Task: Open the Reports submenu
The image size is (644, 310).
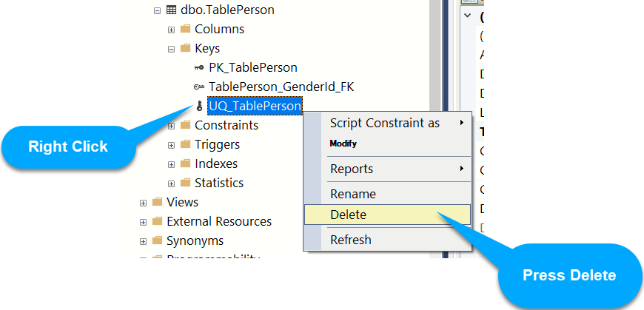Action: pyautogui.click(x=352, y=169)
